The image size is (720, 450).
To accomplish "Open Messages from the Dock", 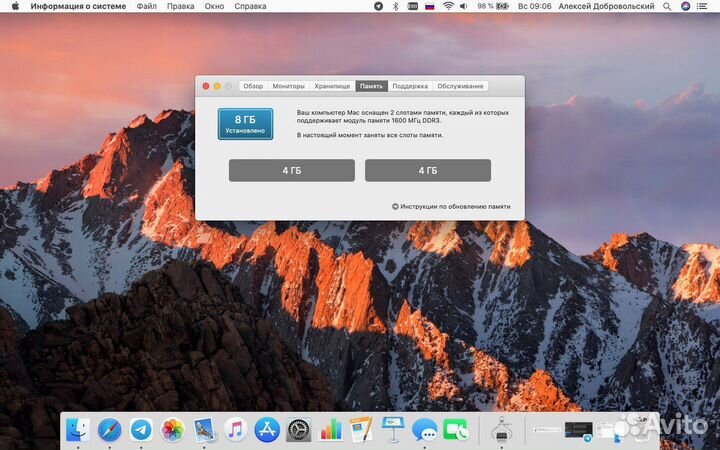I will (x=424, y=430).
